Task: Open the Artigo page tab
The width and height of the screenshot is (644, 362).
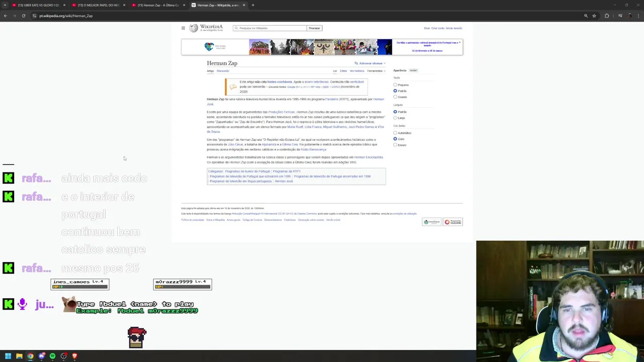Action: point(210,71)
